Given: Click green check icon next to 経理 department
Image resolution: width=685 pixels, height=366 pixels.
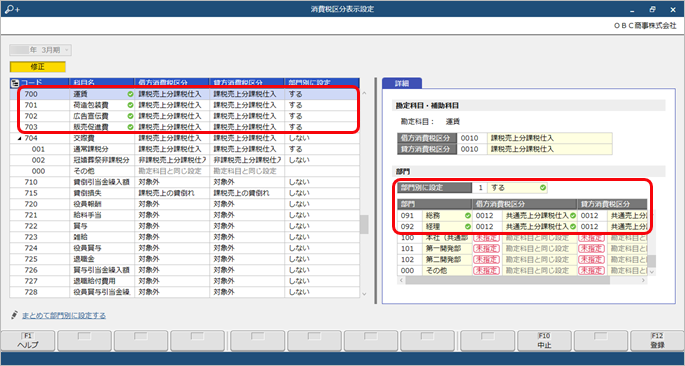Looking at the screenshot, I should coord(468,227).
